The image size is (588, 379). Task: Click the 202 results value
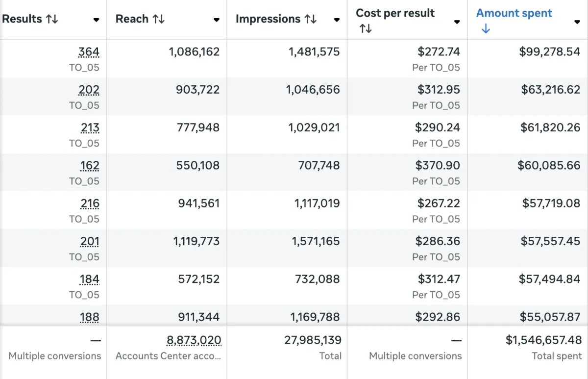(89, 90)
